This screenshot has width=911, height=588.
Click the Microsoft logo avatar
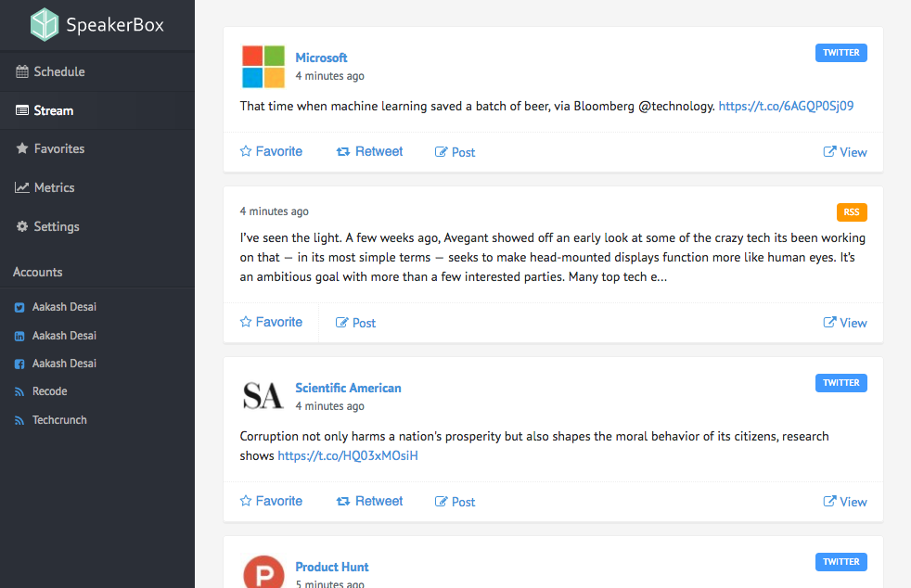coord(263,67)
